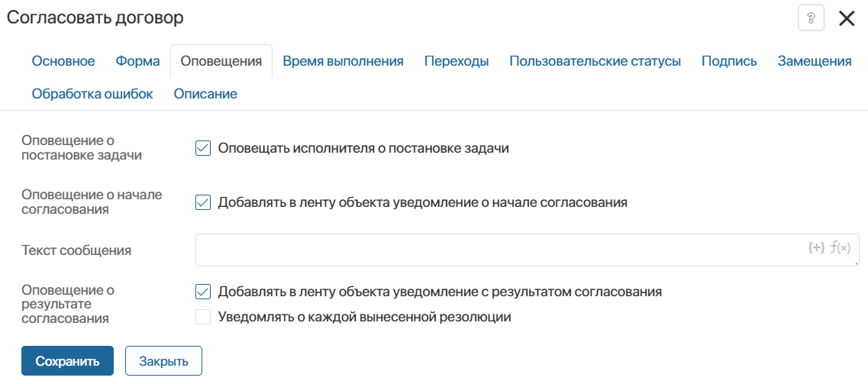Screen dimensions: 868x384
Task: Click the Сохранить button
Action: tap(67, 361)
